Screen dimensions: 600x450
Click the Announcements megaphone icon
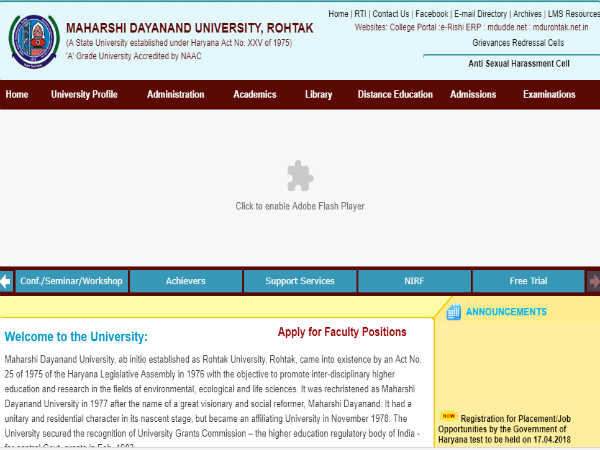point(452,312)
